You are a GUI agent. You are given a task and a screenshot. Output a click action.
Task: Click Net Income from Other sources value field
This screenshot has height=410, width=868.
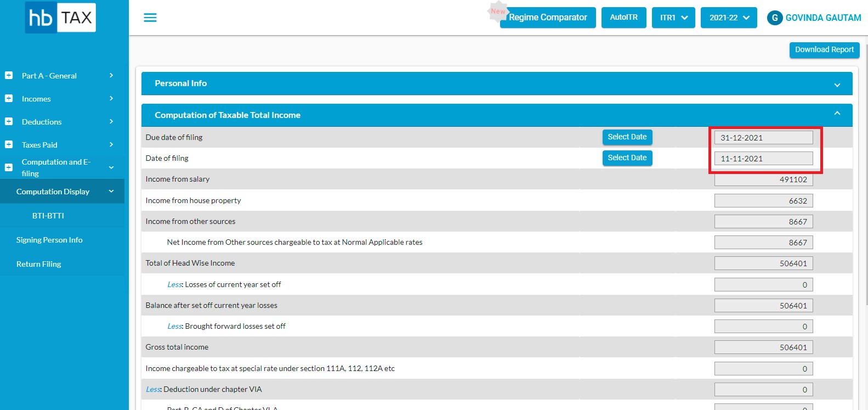[x=764, y=243]
